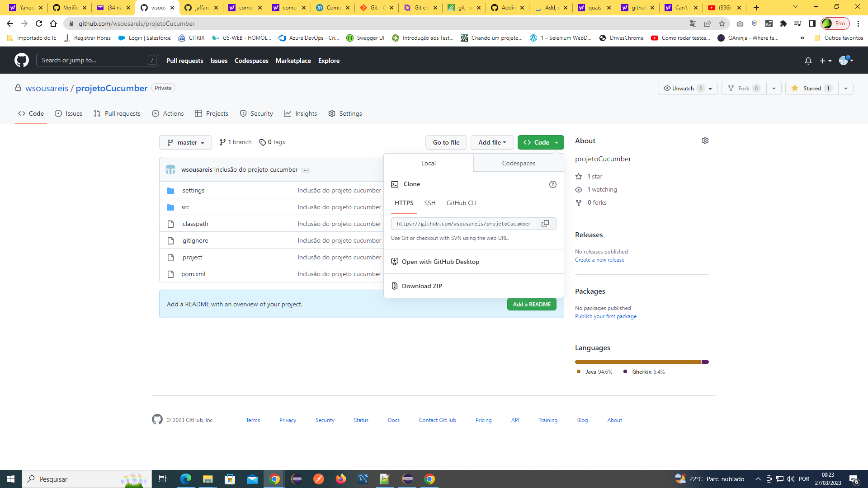This screenshot has height=488, width=868.
Task: Open the About section settings gear
Action: pos(705,141)
